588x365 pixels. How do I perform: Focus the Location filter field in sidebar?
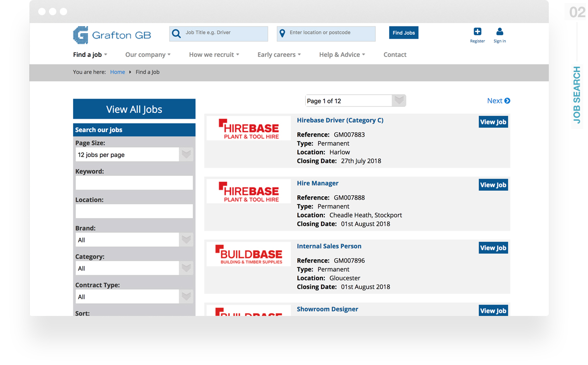[x=134, y=211]
